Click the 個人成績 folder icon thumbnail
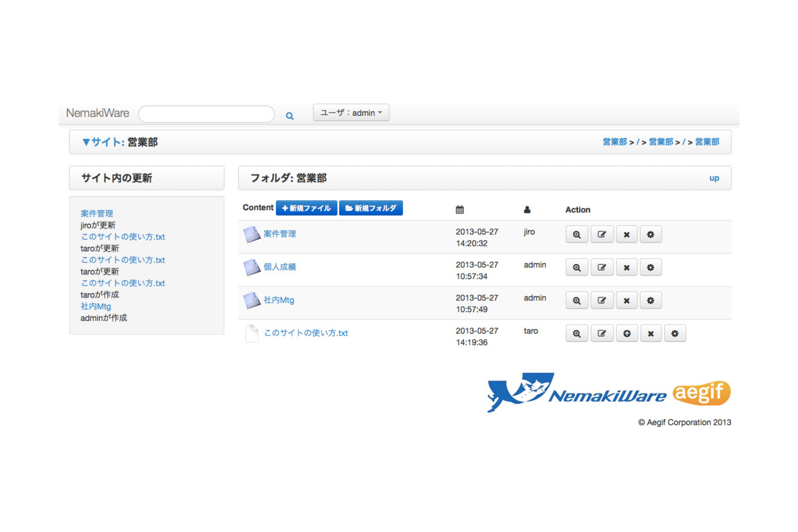 [x=252, y=267]
